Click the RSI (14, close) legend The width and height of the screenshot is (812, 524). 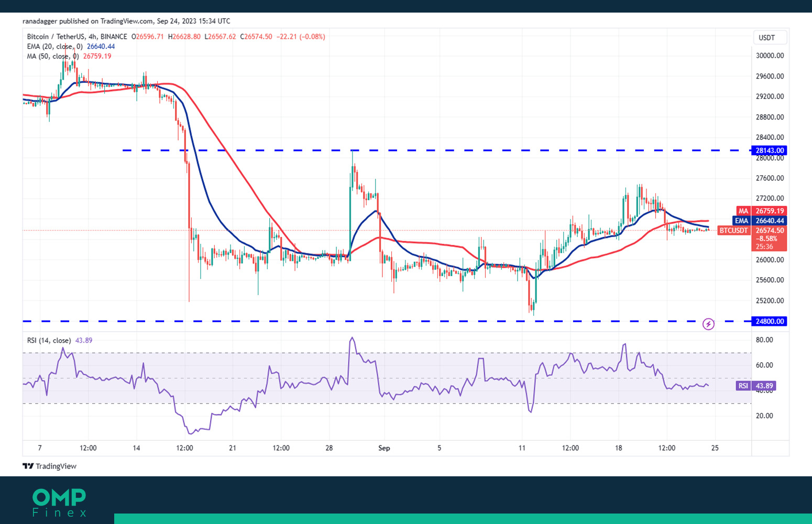click(49, 341)
